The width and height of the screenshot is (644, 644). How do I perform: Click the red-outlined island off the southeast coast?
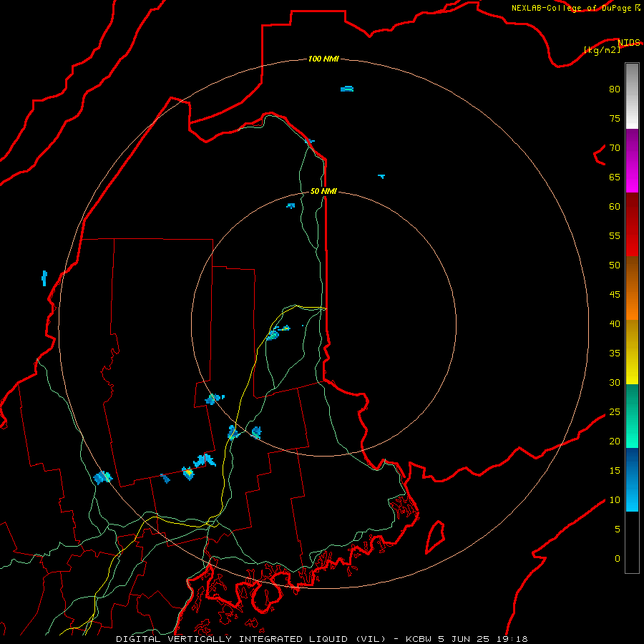(x=435, y=537)
